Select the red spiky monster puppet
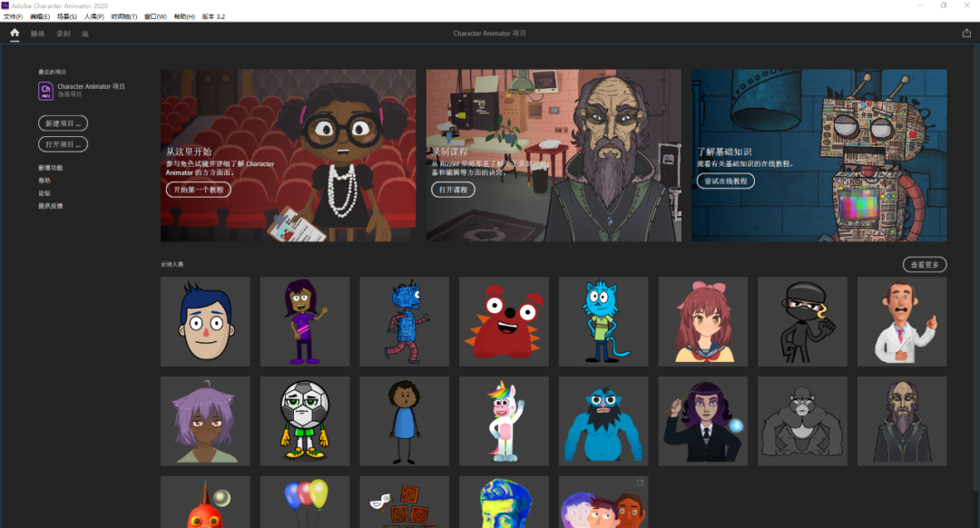980x528 pixels. click(504, 321)
